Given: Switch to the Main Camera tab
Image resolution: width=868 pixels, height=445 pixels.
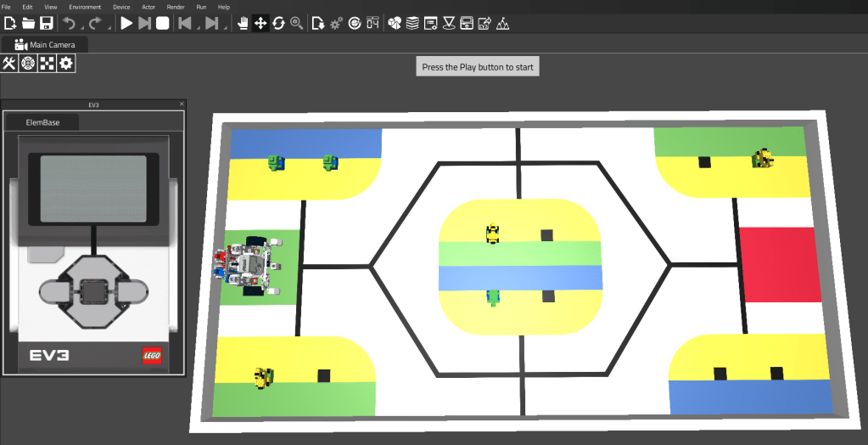Looking at the screenshot, I should coord(45,45).
